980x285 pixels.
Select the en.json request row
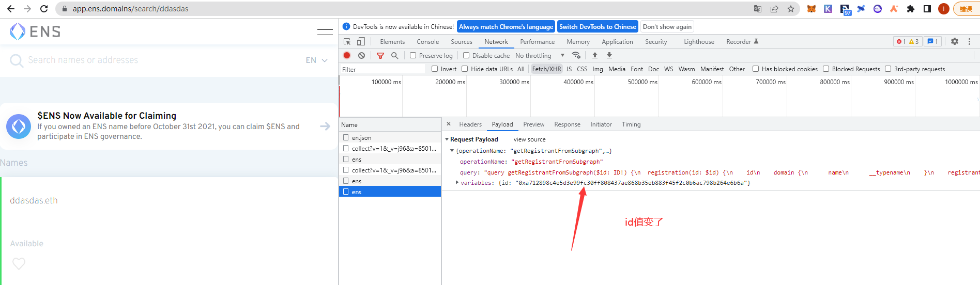390,137
